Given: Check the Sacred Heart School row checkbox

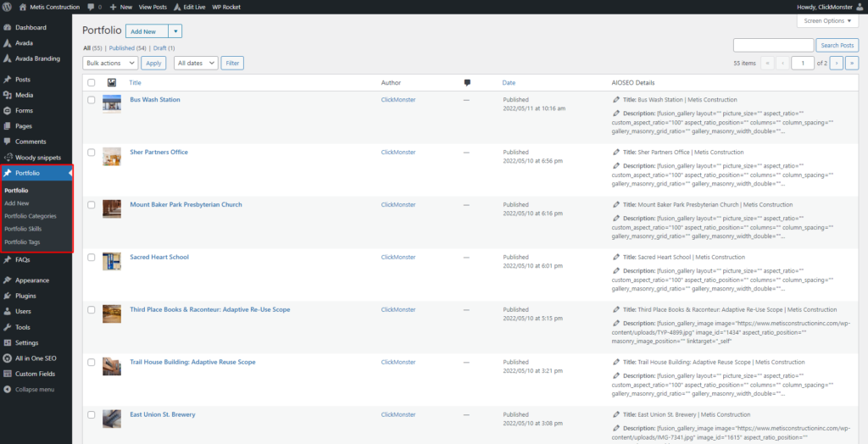Looking at the screenshot, I should pyautogui.click(x=92, y=257).
